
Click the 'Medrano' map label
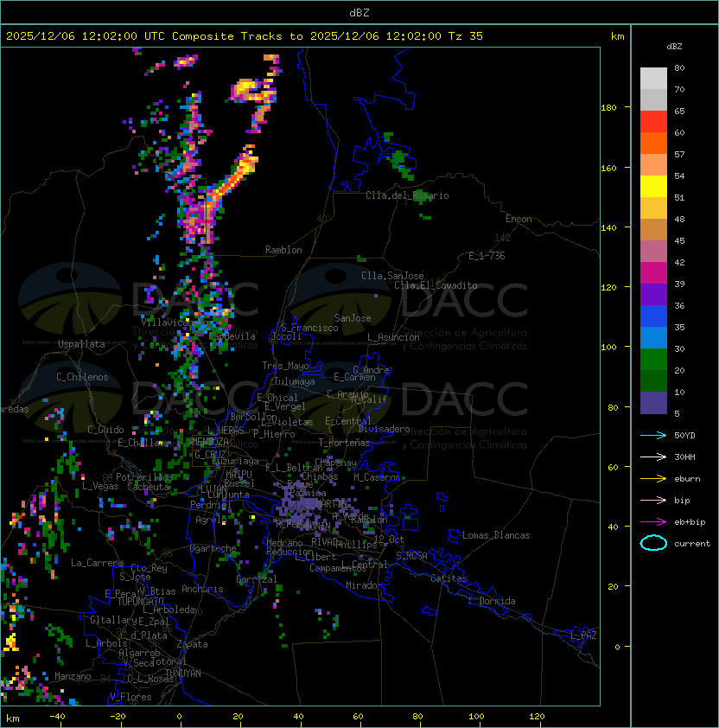284,543
